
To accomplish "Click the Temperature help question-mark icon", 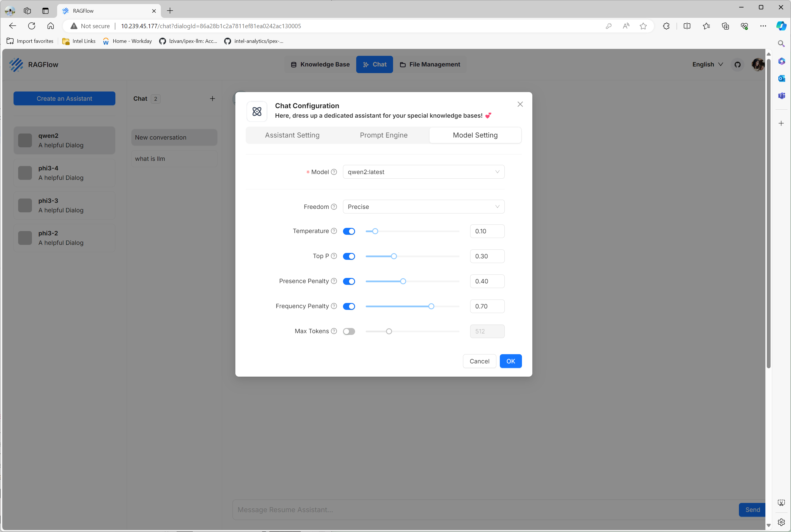I will point(334,231).
